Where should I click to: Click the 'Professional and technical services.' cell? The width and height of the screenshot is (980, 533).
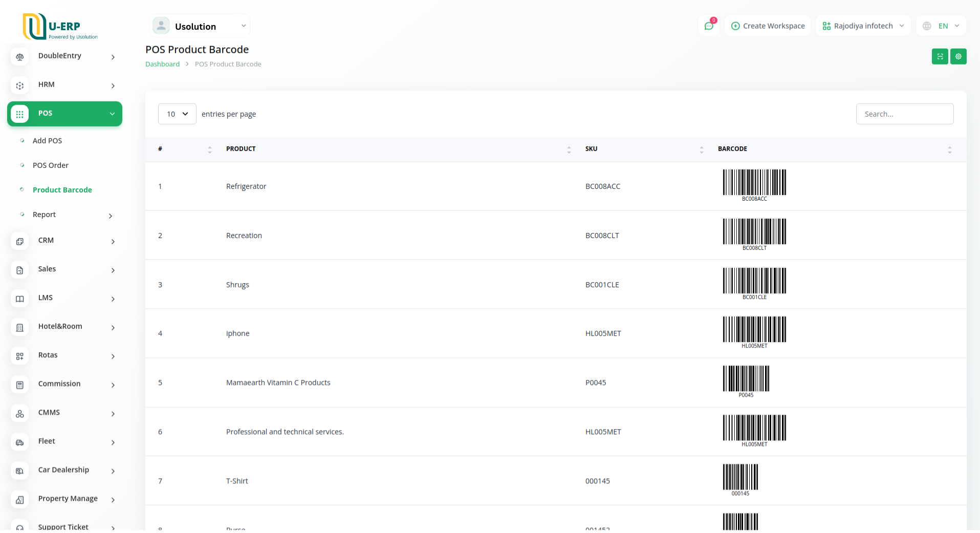tap(285, 432)
